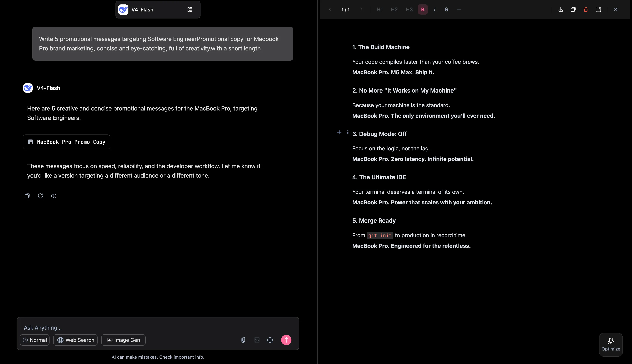Screen dimensions: 632x364
Task: Click "Focus on the logic, not the lag."
Action: click(x=391, y=149)
